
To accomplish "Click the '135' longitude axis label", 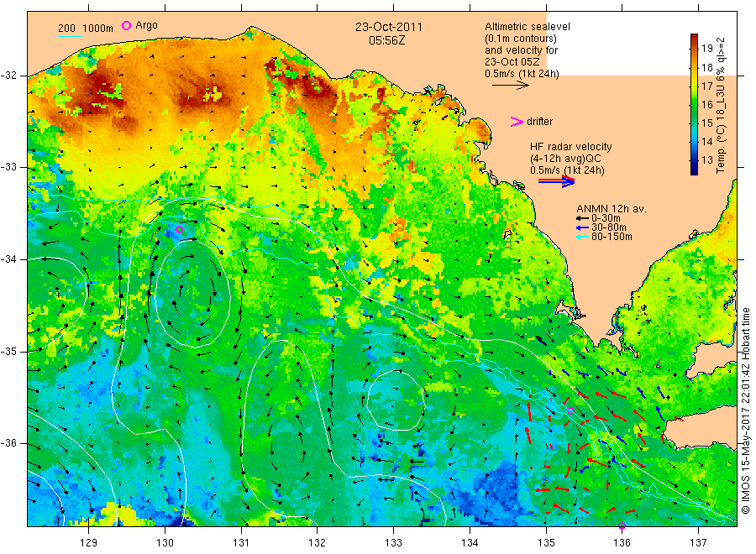I will coord(546,542).
